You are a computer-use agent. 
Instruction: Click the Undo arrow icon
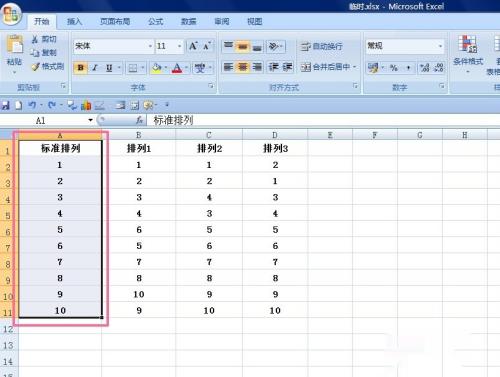click(x=32, y=105)
